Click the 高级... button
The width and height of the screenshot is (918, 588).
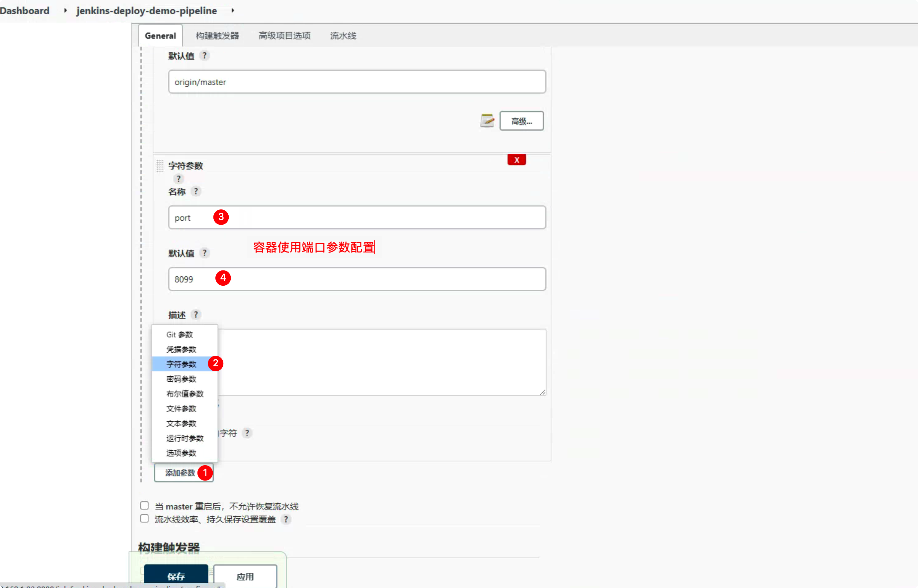[521, 121]
